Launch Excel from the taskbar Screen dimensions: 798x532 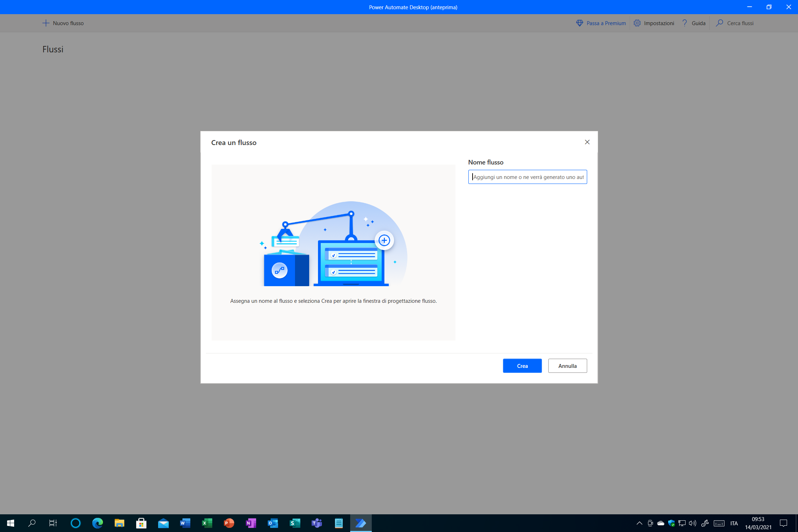point(207,523)
